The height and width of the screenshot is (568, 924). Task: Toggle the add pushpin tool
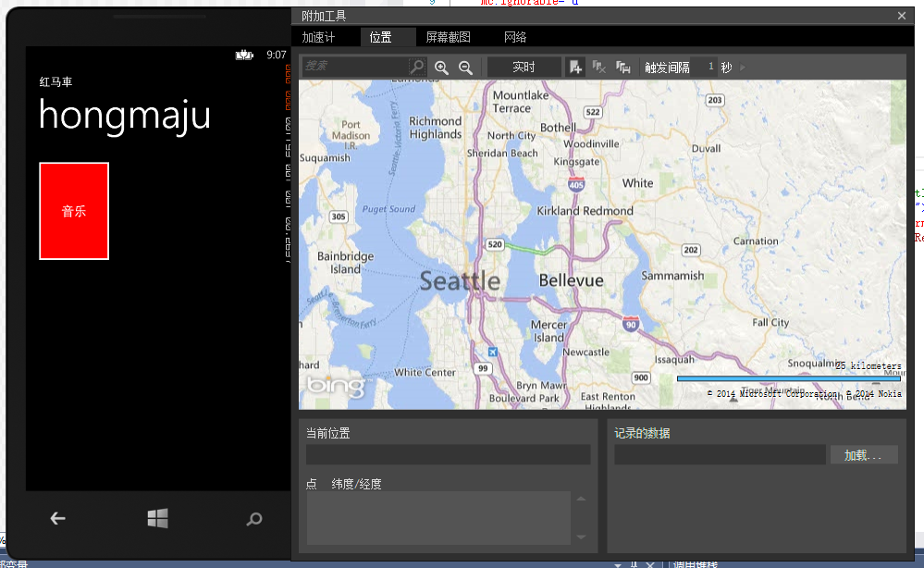point(575,68)
